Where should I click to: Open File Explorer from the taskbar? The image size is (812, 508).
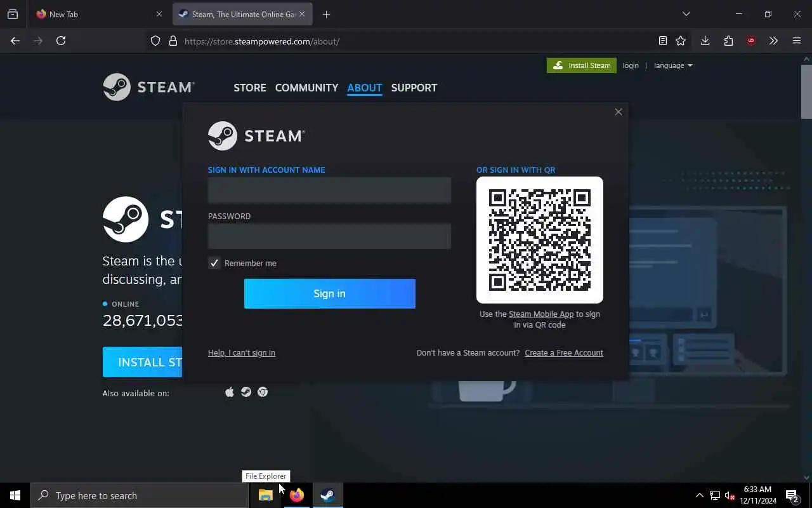click(266, 495)
